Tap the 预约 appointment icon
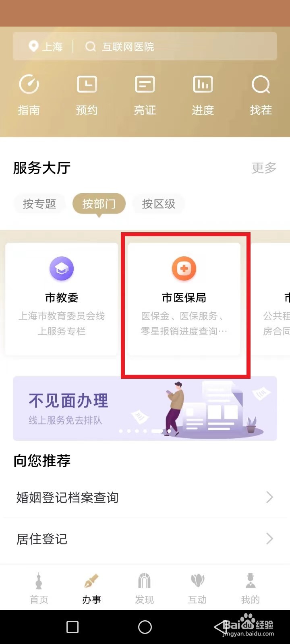Screen dimensions: 290x644 click(87, 85)
